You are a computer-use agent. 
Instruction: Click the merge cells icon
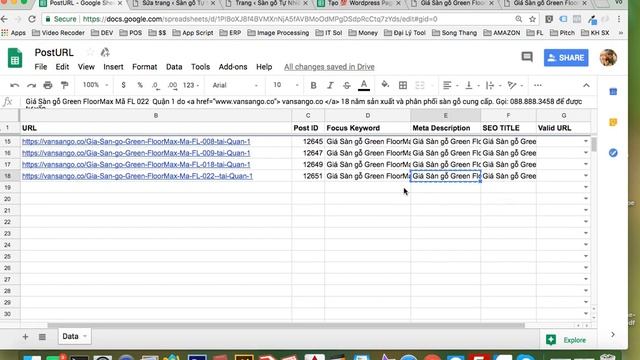(420, 85)
